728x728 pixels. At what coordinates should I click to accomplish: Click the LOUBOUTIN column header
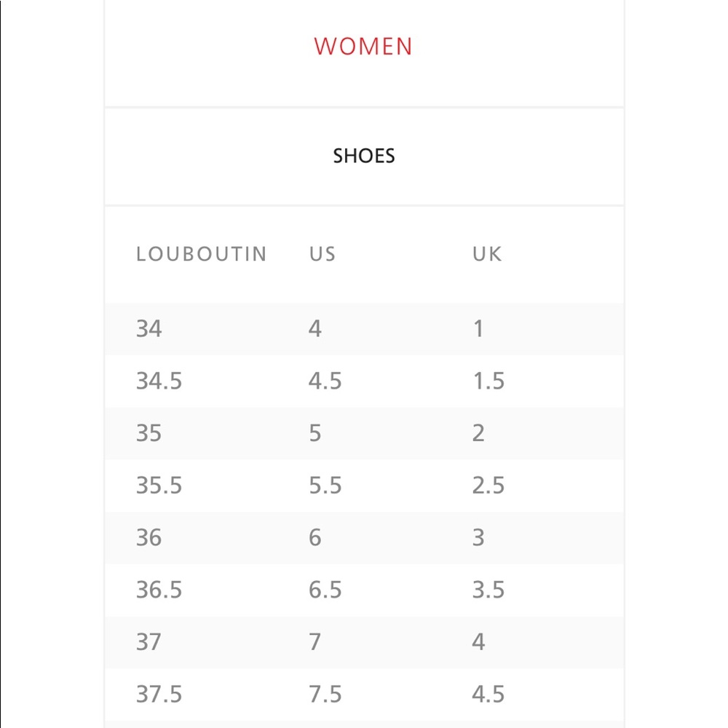202,254
